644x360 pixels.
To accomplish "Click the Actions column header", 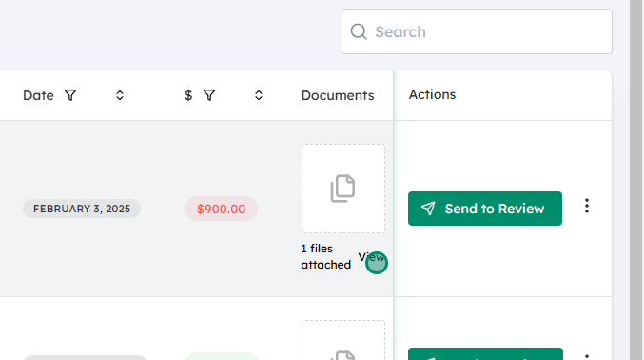I will click(x=432, y=94).
